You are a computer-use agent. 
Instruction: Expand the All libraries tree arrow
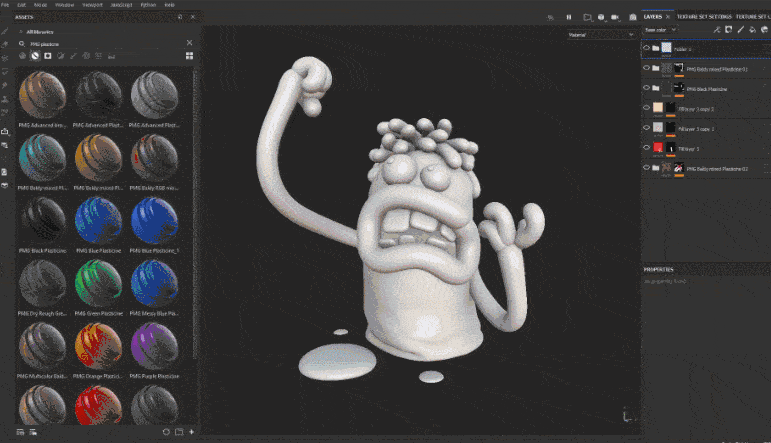click(21, 31)
